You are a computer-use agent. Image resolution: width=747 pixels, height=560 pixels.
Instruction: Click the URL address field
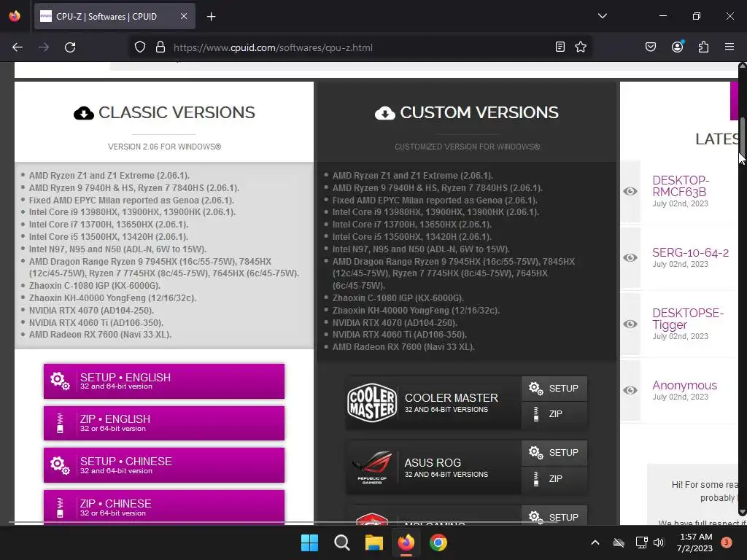tap(362, 47)
